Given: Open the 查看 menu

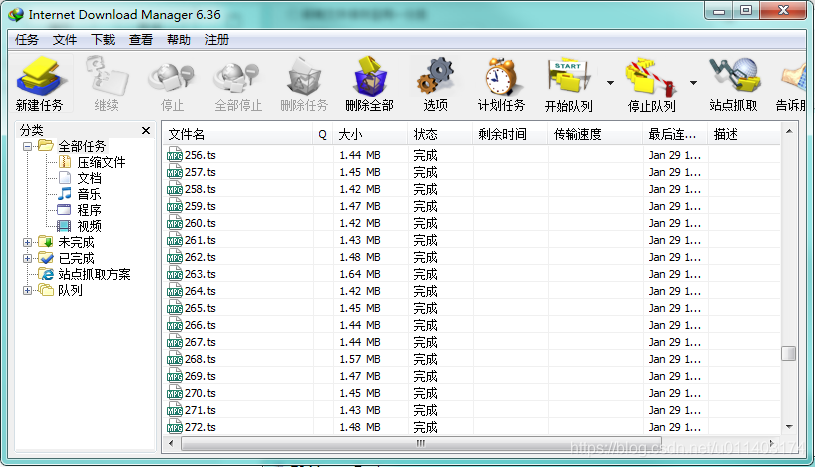Looking at the screenshot, I should tap(141, 40).
